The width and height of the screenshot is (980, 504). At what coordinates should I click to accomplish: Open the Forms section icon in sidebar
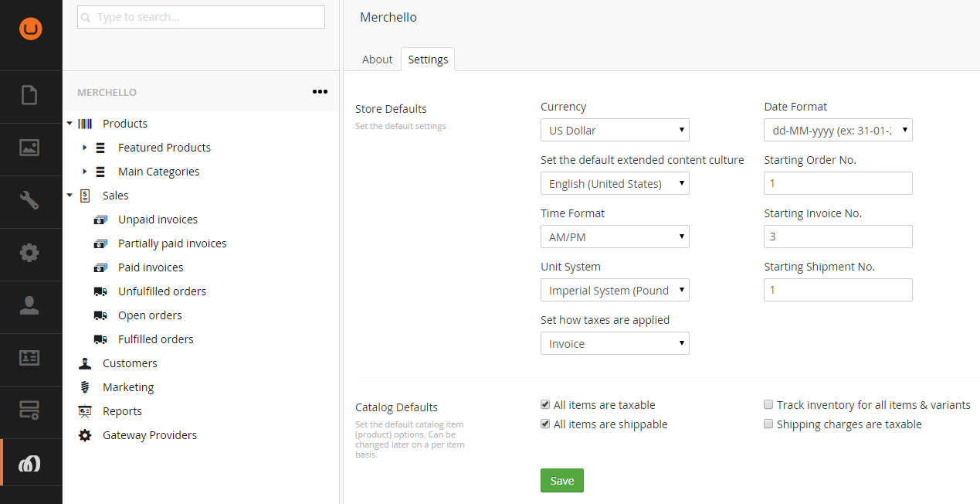[x=29, y=410]
